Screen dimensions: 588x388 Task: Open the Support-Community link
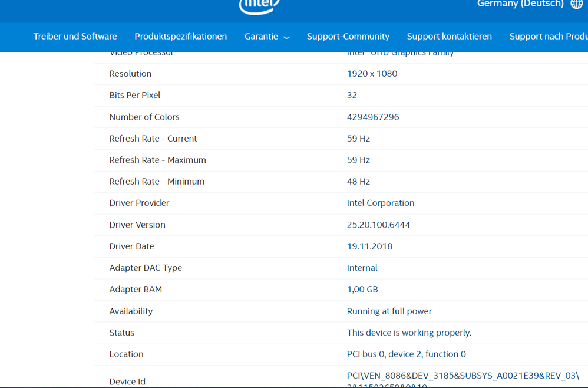pyautogui.click(x=348, y=37)
